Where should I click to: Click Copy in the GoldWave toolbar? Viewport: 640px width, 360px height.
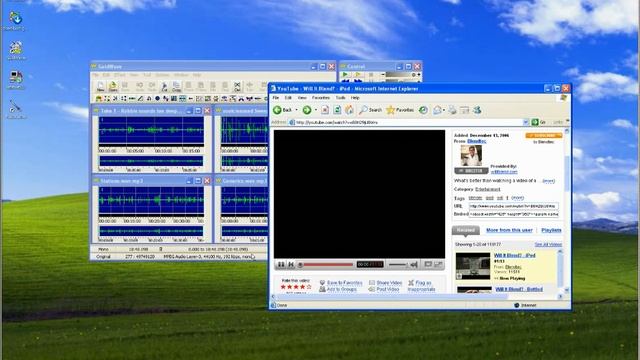click(x=176, y=86)
